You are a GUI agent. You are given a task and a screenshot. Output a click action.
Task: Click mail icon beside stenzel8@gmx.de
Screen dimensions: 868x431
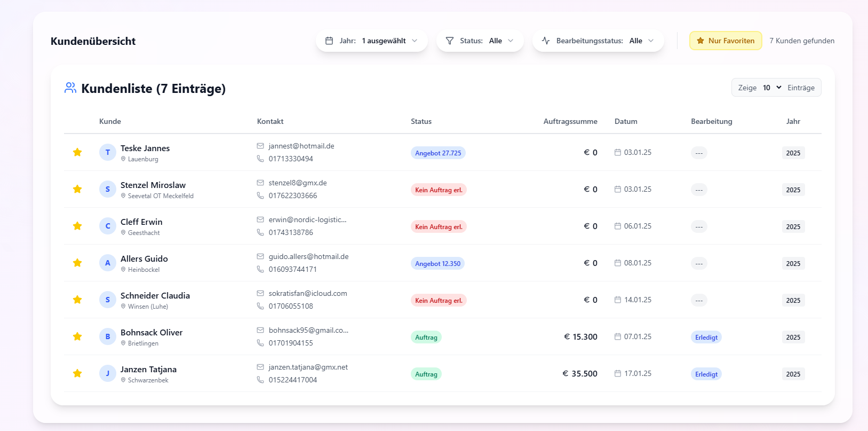pyautogui.click(x=260, y=183)
